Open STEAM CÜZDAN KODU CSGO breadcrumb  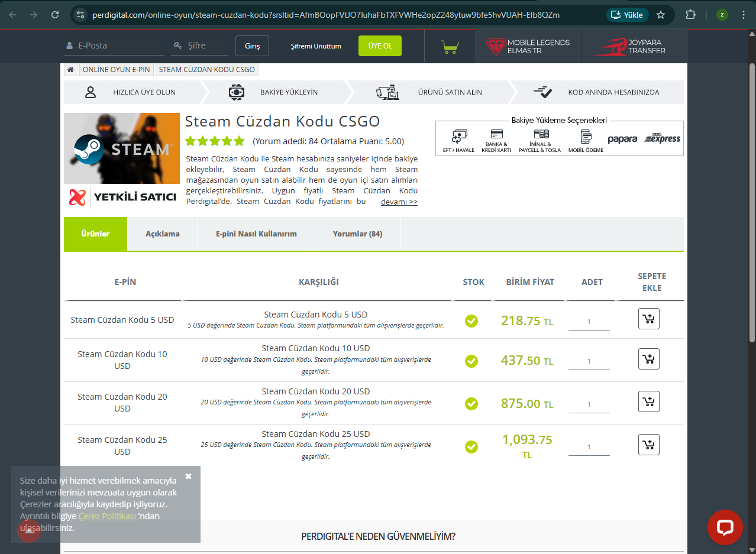pyautogui.click(x=207, y=69)
